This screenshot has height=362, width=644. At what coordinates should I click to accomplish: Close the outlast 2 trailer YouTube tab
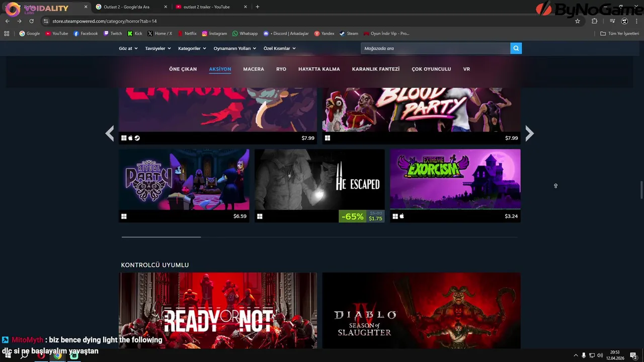click(246, 7)
